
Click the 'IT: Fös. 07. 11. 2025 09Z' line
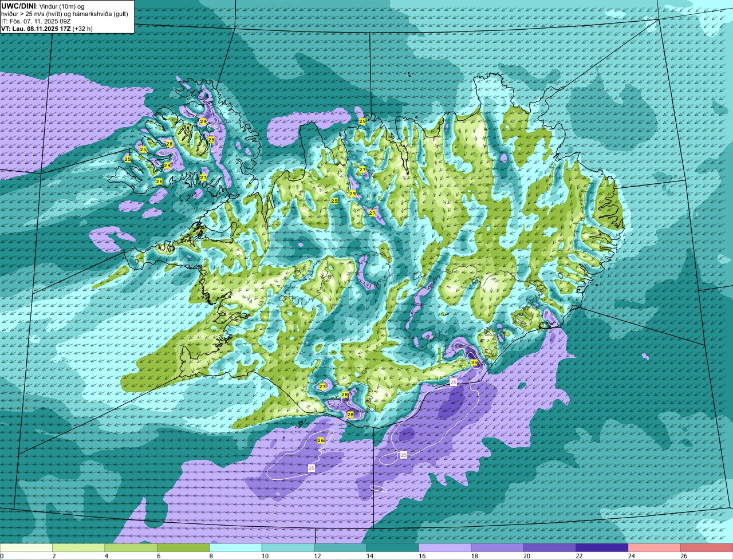pyautogui.click(x=36, y=21)
